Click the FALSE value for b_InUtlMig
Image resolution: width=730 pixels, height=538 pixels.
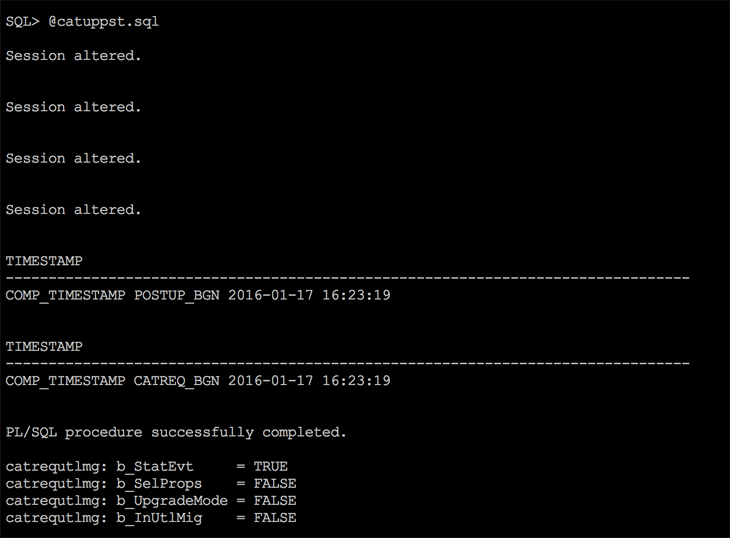tap(275, 518)
